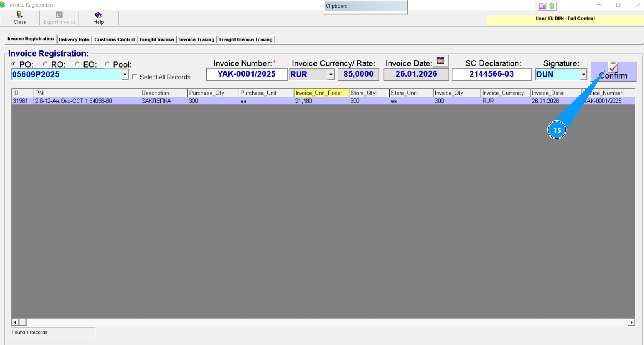This screenshot has height=345, width=644.
Task: Click the Invoice_Currency cell RUR in the row
Action: click(x=506, y=101)
